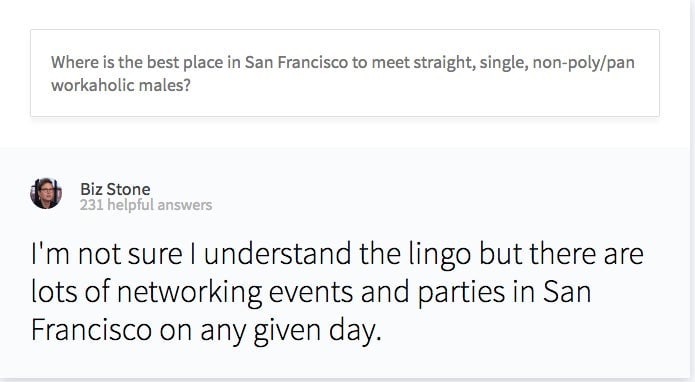Click 'on any given day.' ending the answer
The width and height of the screenshot is (695, 382).
[x=270, y=331]
